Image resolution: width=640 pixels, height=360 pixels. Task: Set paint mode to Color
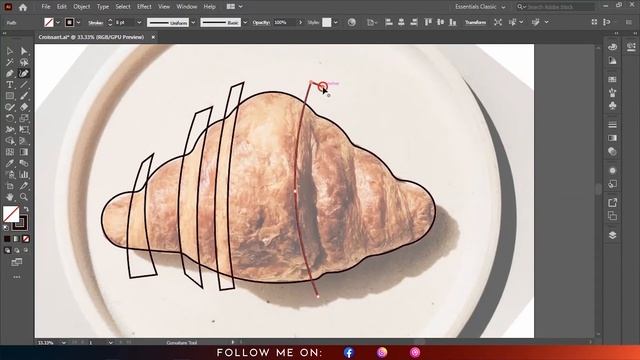click(x=7, y=239)
